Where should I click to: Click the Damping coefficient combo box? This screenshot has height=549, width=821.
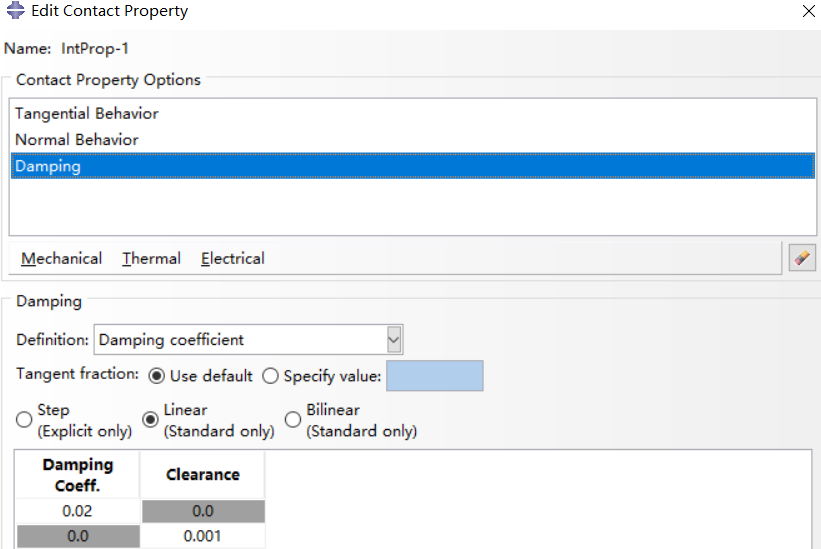[248, 340]
